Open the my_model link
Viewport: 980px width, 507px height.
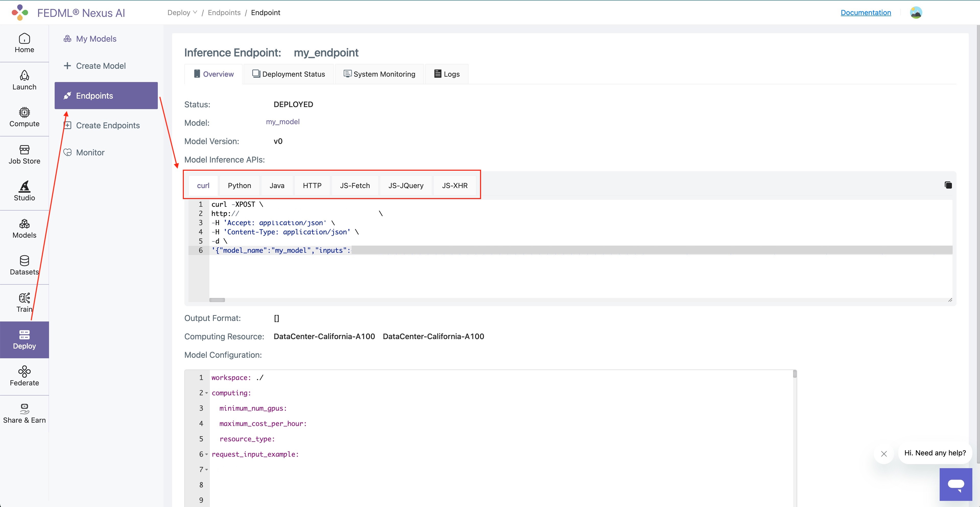[x=283, y=122]
